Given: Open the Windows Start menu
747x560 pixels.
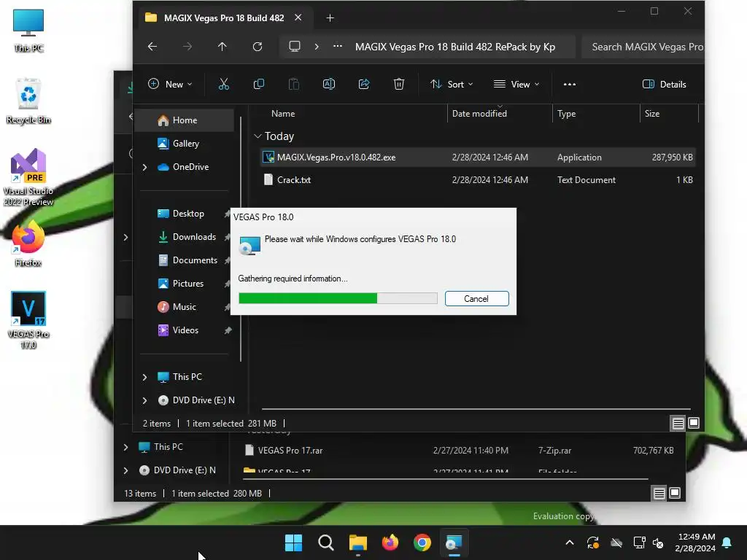Looking at the screenshot, I should (x=293, y=542).
